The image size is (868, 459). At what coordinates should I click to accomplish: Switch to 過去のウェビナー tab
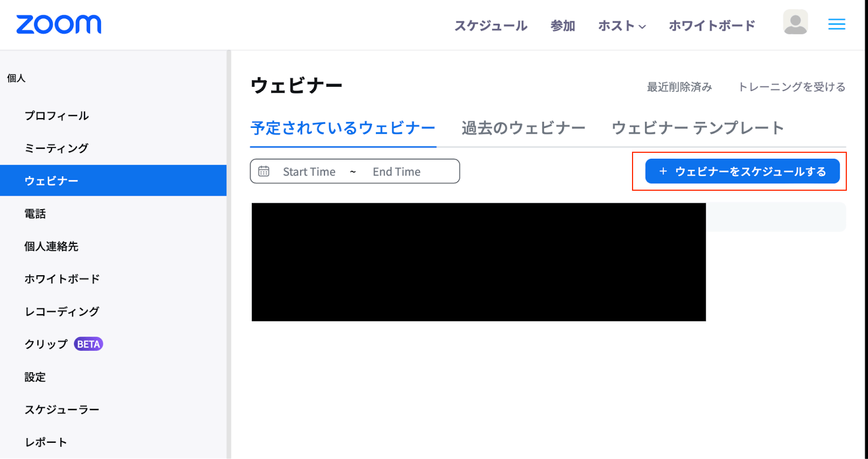point(524,128)
